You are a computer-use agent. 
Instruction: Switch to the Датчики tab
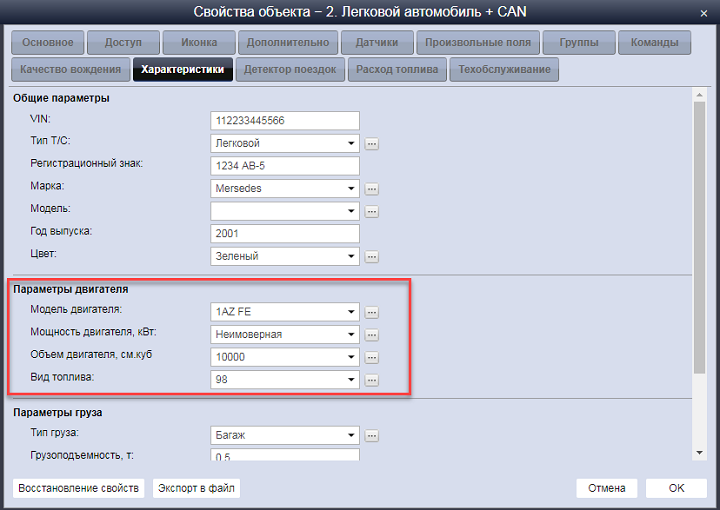click(376, 43)
